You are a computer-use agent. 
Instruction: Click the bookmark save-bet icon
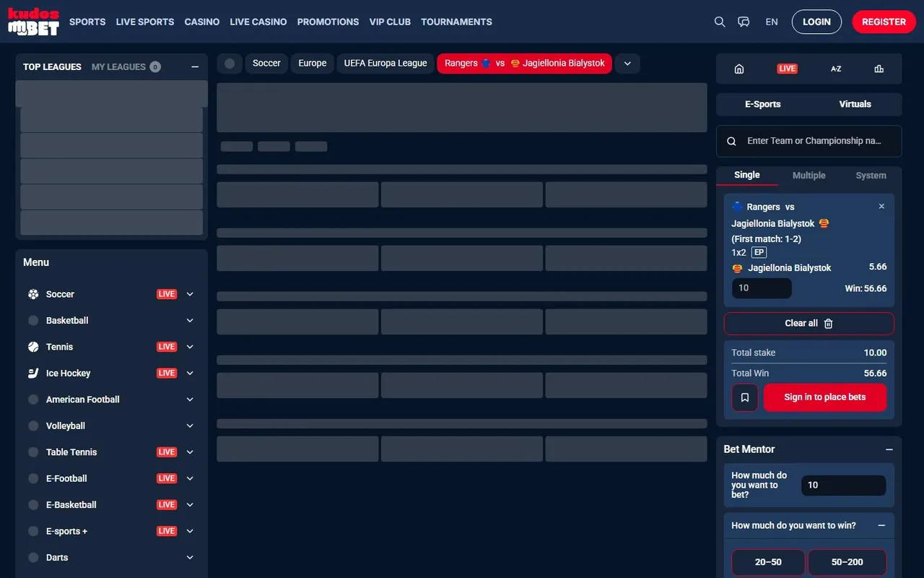click(x=745, y=397)
